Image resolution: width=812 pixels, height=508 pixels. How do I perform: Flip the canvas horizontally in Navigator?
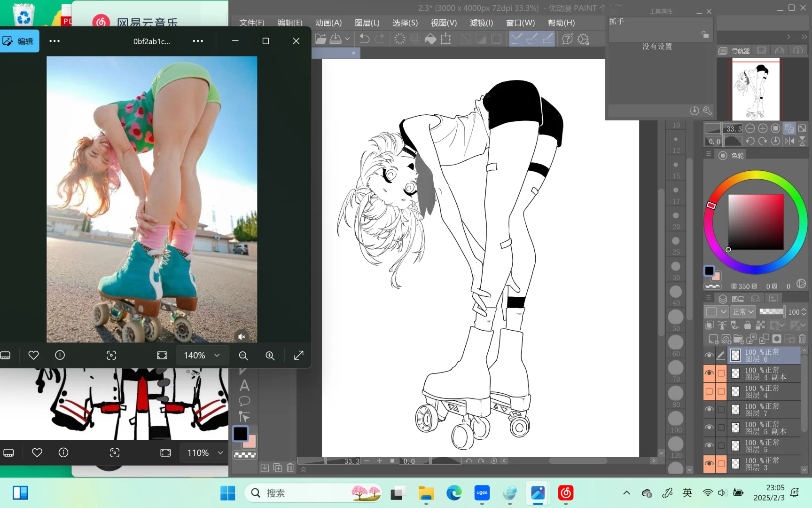tap(789, 141)
